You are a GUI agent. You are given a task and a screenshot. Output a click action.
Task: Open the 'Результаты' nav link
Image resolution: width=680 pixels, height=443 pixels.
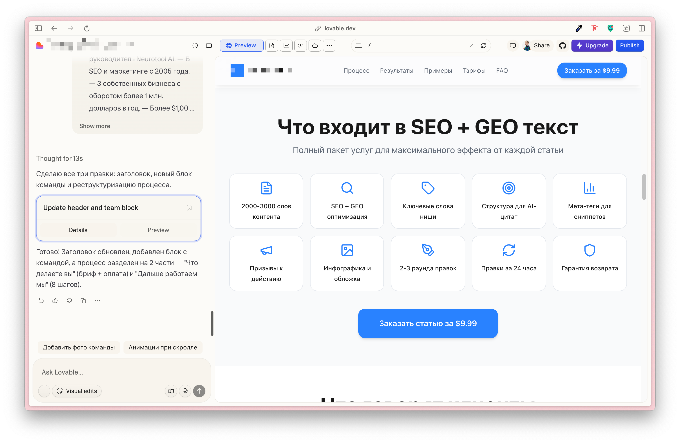[396, 71]
